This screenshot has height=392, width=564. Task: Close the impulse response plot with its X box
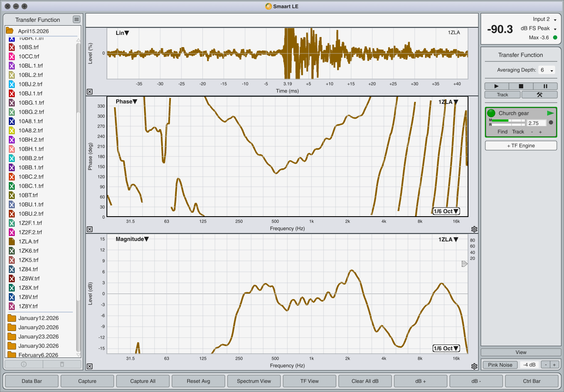pyautogui.click(x=90, y=92)
